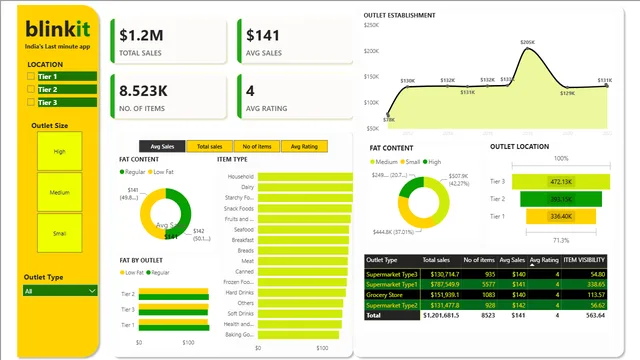Click the No. of Items 8.523K card
The height and width of the screenshot is (360, 640).
(169, 97)
